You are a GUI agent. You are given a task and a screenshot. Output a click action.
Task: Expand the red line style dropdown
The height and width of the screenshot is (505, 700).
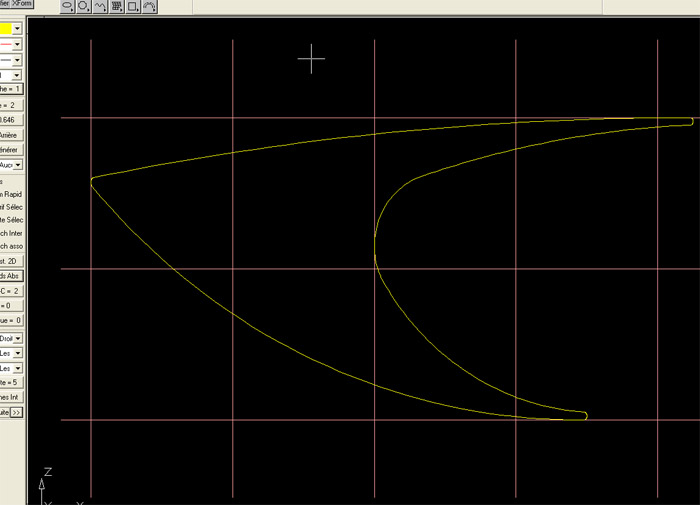tap(18, 44)
